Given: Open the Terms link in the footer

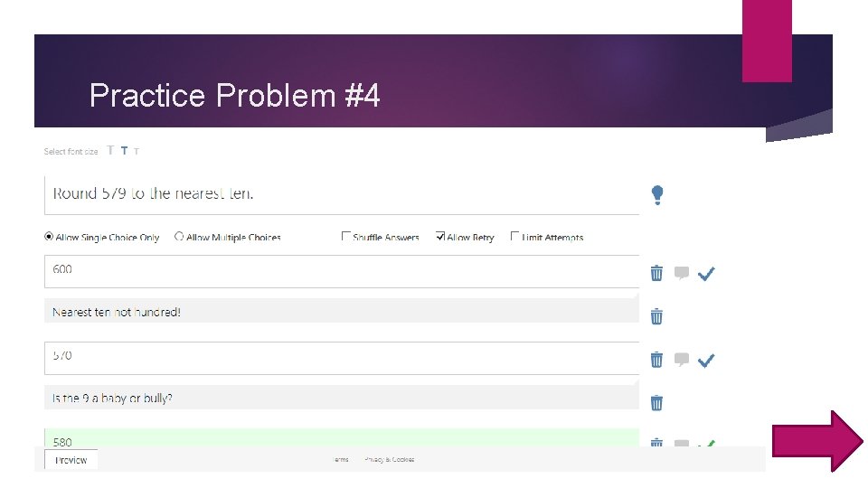Looking at the screenshot, I should click(x=341, y=459).
